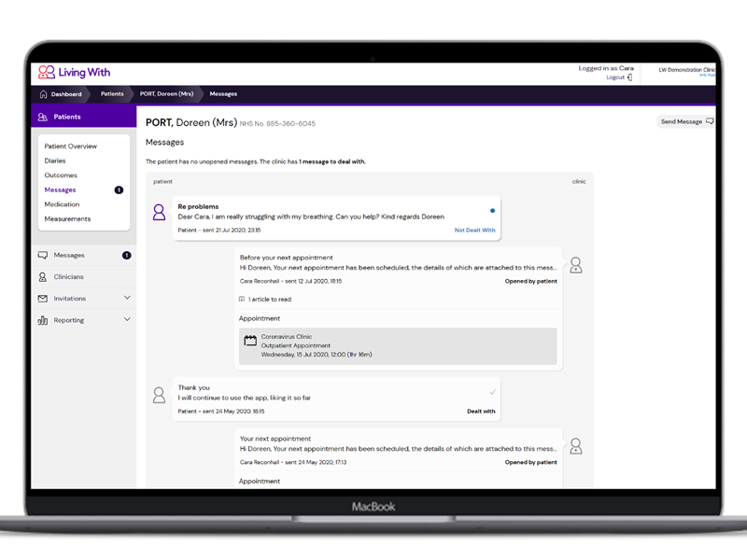Toggle the checkmark on the Thank you message
This screenshot has width=747, height=560.
[x=492, y=392]
